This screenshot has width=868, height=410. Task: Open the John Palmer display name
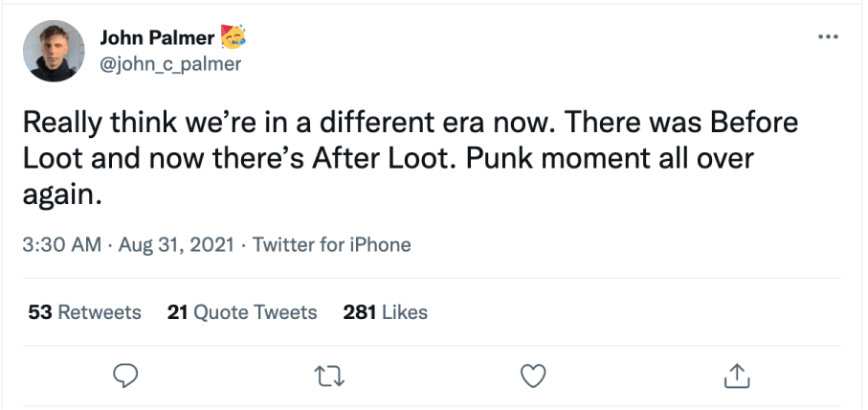click(157, 37)
